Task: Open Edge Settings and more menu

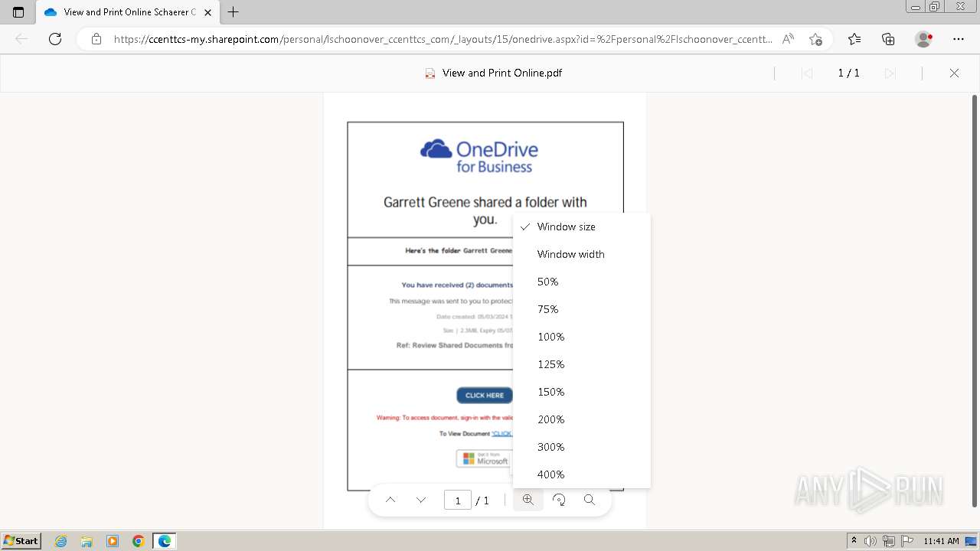Action: click(959, 39)
